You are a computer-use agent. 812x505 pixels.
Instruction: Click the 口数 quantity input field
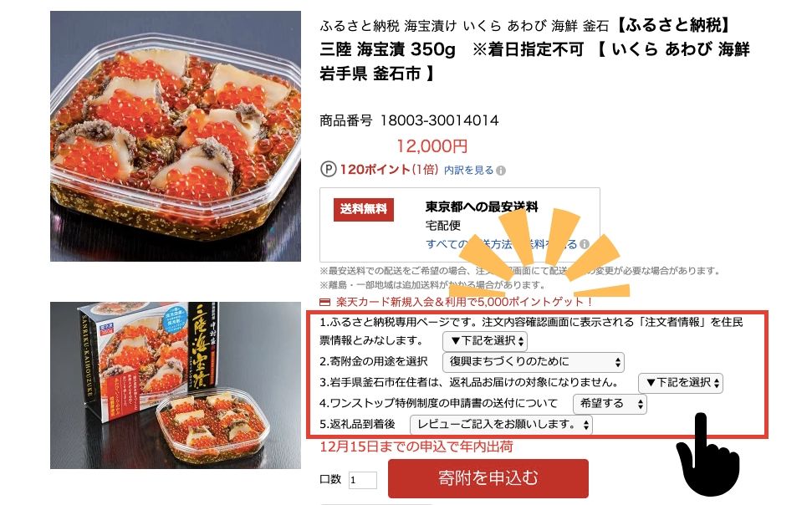tap(362, 480)
